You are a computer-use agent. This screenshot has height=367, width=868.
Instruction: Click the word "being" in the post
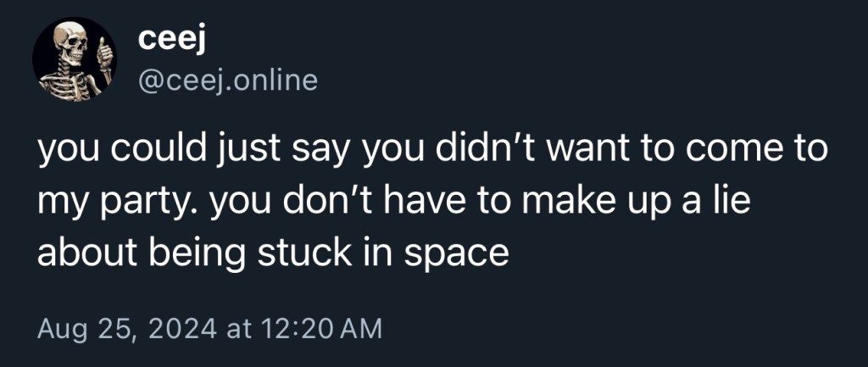pos(192,252)
